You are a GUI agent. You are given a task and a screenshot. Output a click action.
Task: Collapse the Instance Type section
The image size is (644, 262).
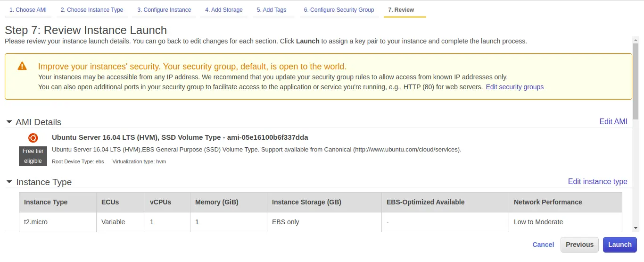(9, 182)
